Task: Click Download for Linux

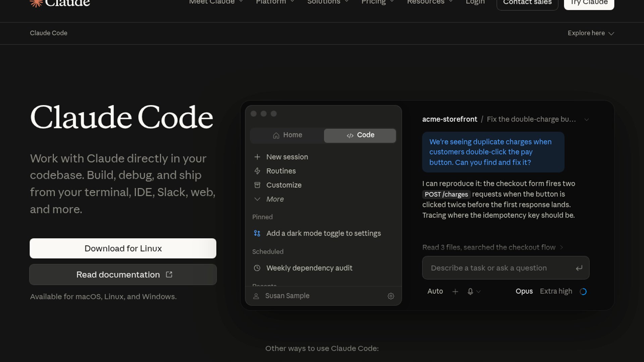Action: 123,248
